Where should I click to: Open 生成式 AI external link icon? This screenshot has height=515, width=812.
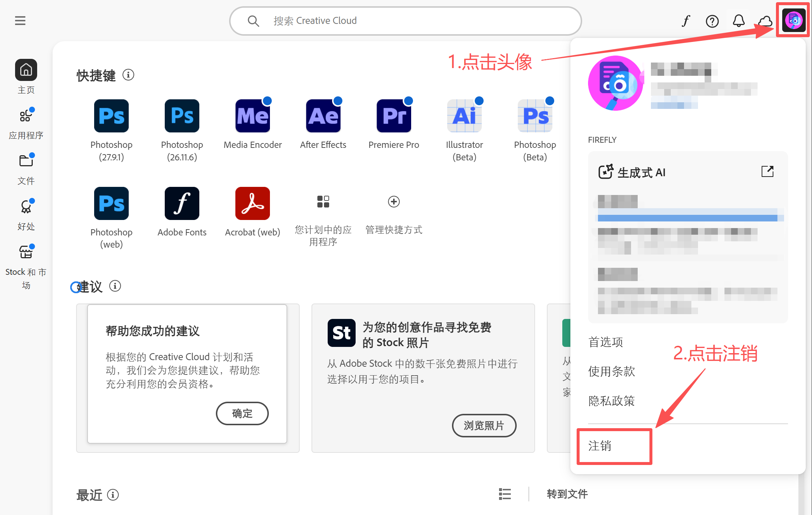click(x=768, y=171)
